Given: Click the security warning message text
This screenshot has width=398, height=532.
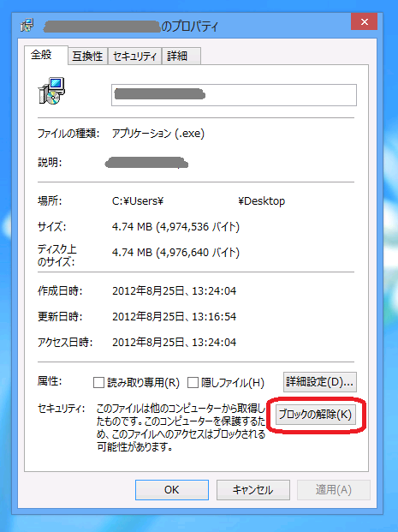Looking at the screenshot, I should [181, 427].
